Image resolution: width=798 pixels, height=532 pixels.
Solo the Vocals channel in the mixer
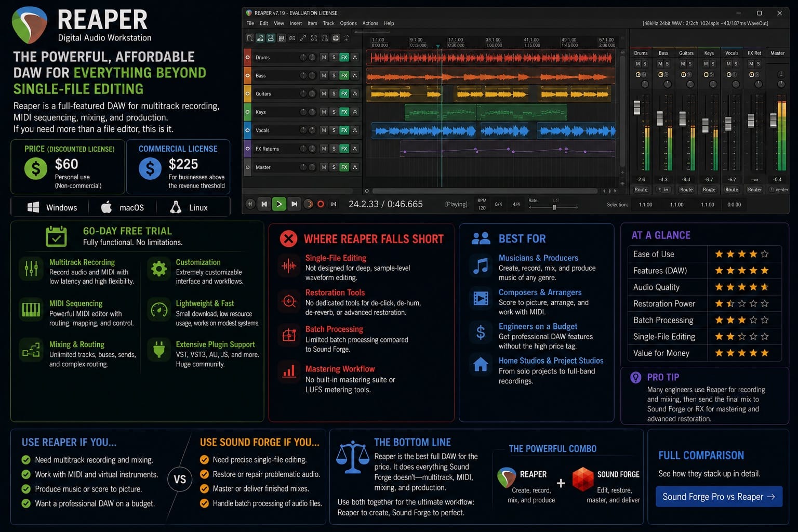tap(736, 64)
